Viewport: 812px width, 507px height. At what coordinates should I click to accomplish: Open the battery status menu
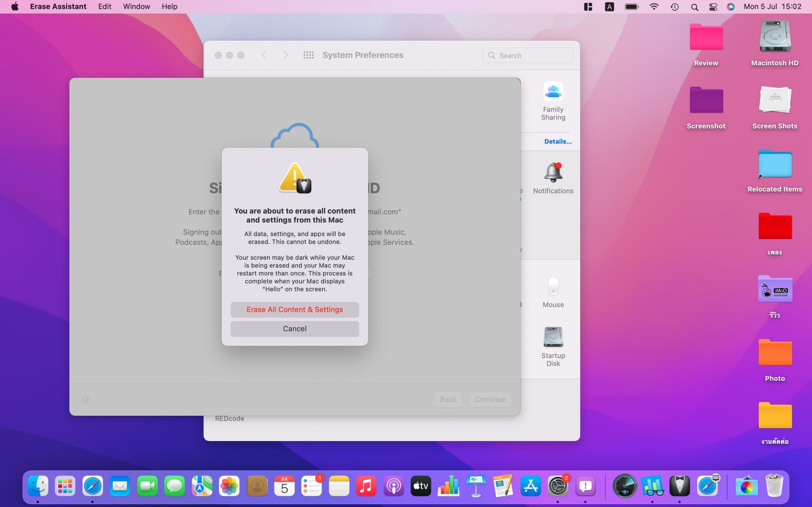pos(632,7)
